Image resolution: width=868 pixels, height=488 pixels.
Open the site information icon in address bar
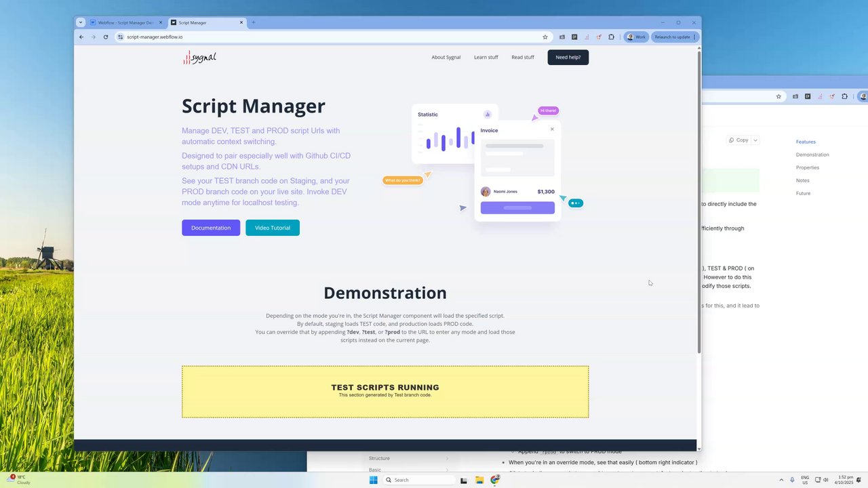pyautogui.click(x=121, y=37)
